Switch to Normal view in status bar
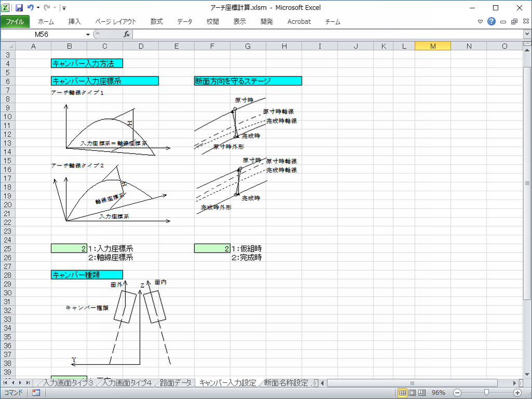Image resolution: width=532 pixels, height=399 pixels. pos(402,393)
